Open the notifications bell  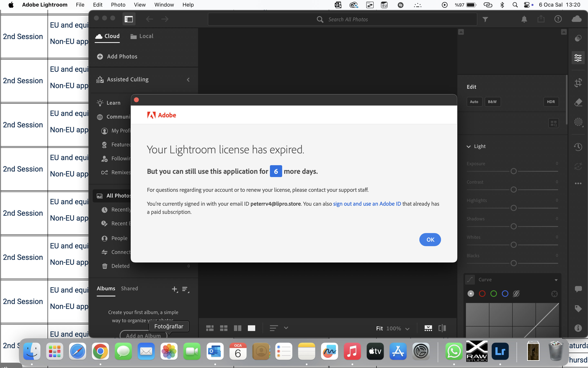(x=524, y=19)
